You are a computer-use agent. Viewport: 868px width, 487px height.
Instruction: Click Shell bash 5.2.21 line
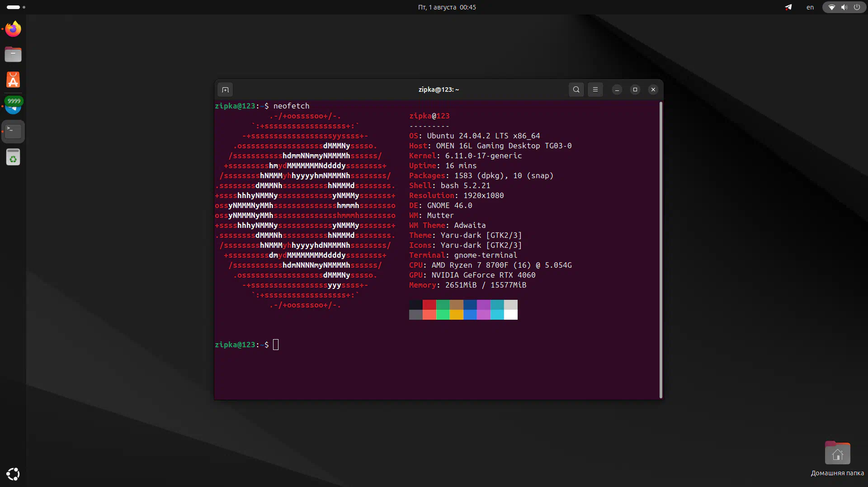[x=450, y=185]
